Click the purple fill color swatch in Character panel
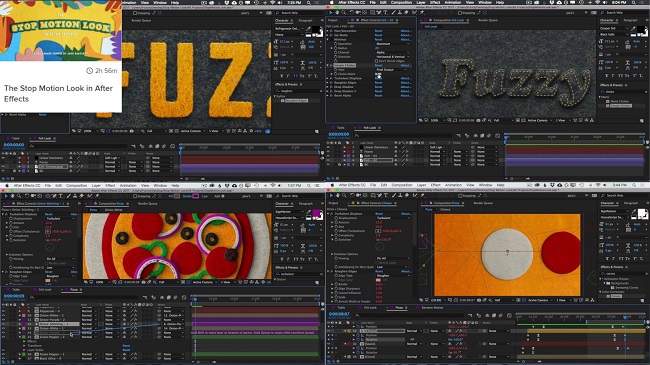 (x=316, y=213)
